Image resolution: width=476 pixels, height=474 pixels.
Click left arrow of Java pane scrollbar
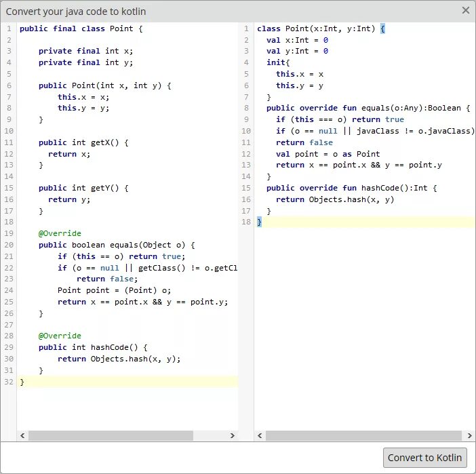pyautogui.click(x=22, y=435)
